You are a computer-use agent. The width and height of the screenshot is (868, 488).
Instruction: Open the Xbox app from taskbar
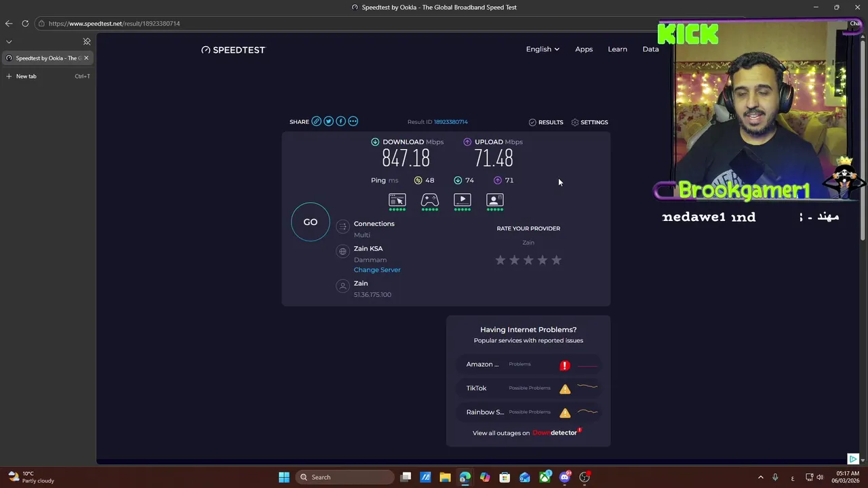tap(545, 477)
